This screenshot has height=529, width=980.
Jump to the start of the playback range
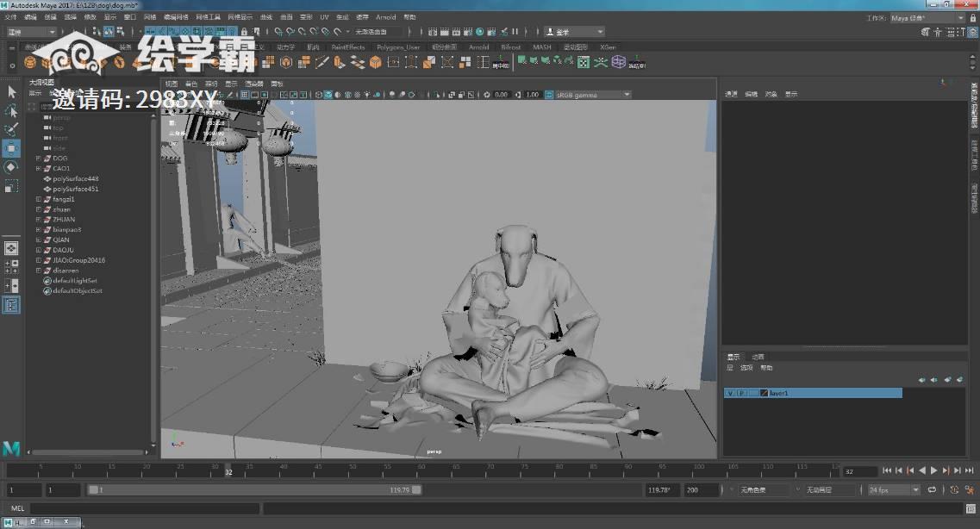click(887, 470)
